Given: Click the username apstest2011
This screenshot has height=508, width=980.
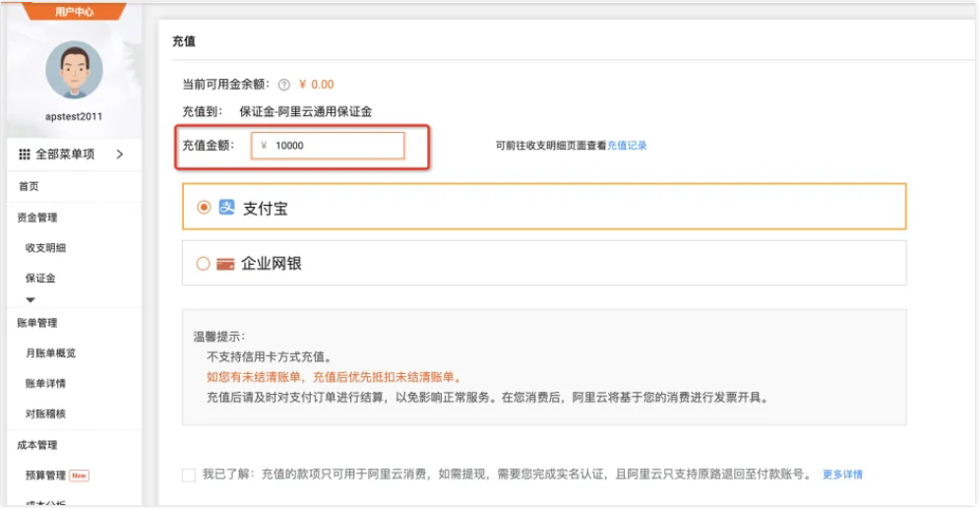Looking at the screenshot, I should (75, 116).
